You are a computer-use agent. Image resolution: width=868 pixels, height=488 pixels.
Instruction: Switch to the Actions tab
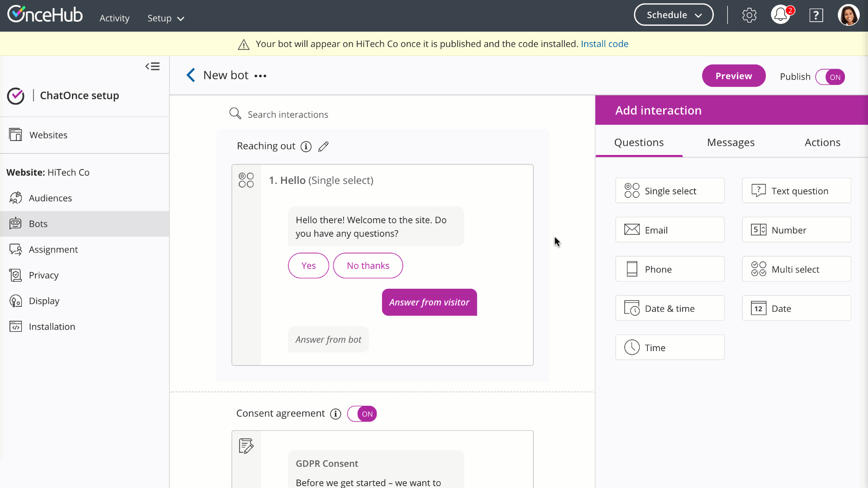click(x=822, y=142)
